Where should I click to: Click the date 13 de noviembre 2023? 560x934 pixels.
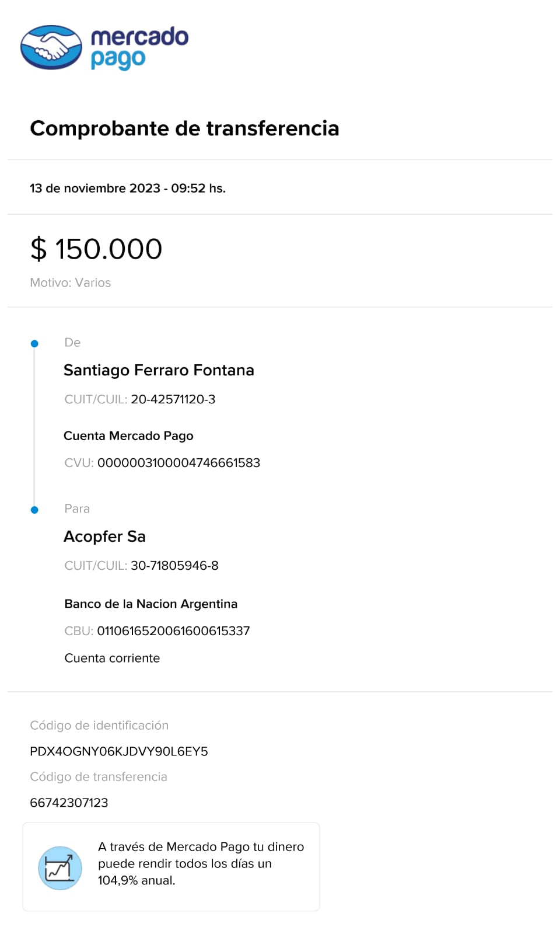(x=95, y=189)
